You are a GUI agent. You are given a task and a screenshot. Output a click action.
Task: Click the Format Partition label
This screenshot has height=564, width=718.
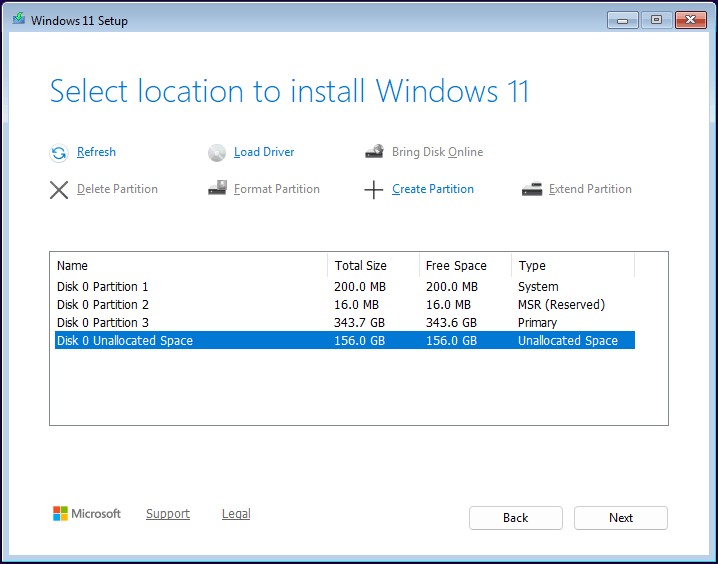[277, 189]
